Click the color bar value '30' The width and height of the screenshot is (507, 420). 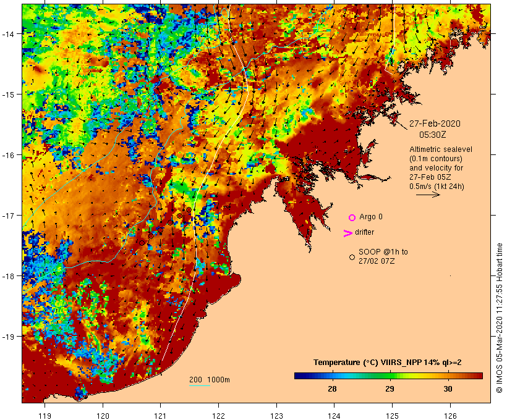click(x=448, y=389)
